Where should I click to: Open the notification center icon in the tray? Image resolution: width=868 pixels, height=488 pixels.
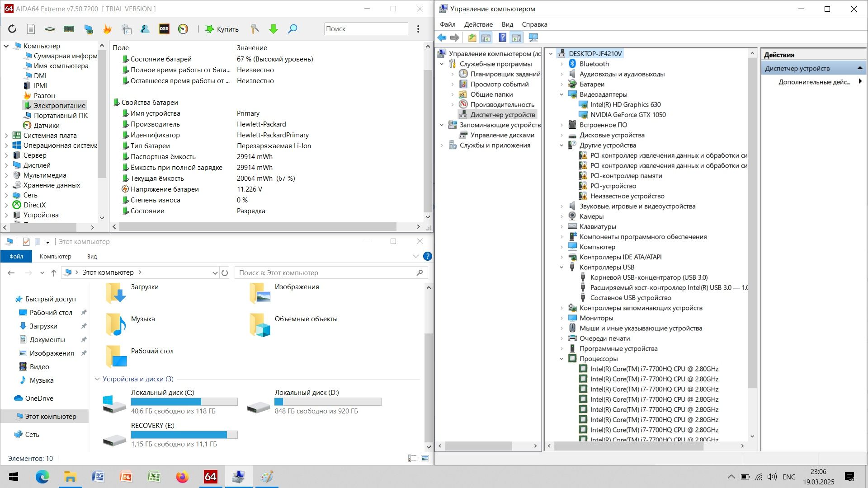pos(849,477)
